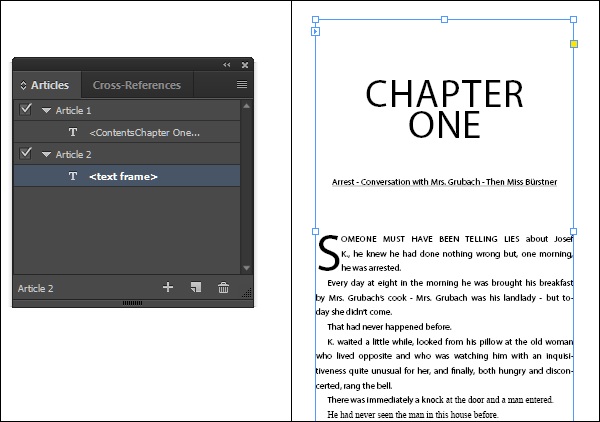Select the <ContentsChapter One... item

(127, 132)
